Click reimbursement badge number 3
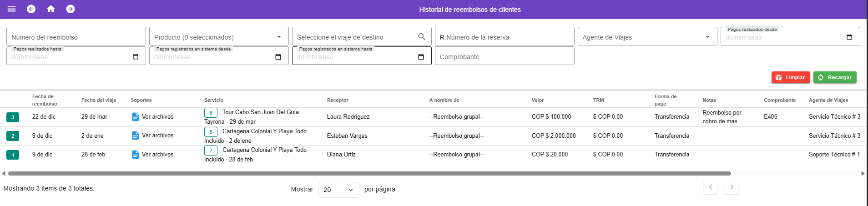Image resolution: width=868 pixels, height=206 pixels. (x=13, y=117)
